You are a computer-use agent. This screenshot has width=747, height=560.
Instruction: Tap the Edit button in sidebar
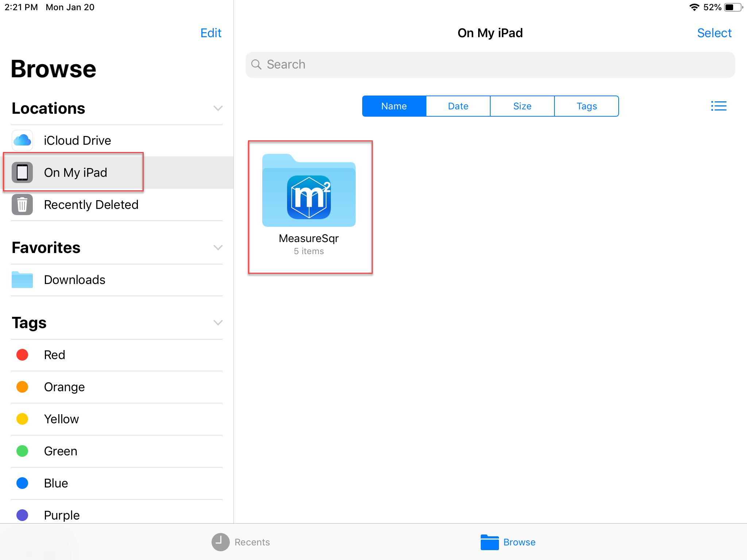[x=211, y=33]
